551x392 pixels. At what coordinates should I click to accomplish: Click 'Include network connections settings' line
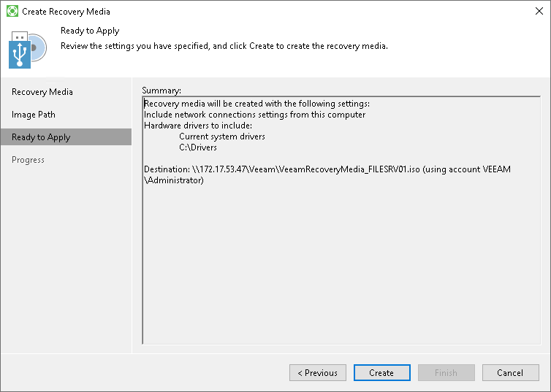(255, 115)
